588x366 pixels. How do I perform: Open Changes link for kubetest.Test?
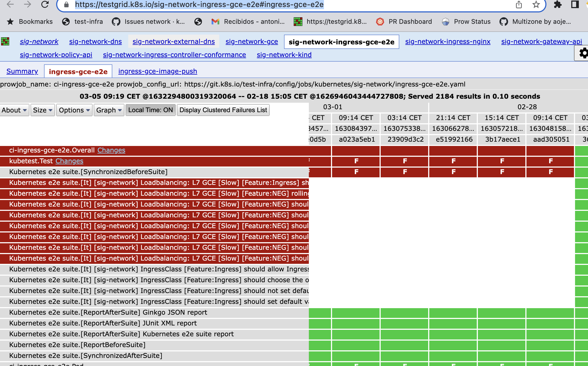[x=69, y=161]
